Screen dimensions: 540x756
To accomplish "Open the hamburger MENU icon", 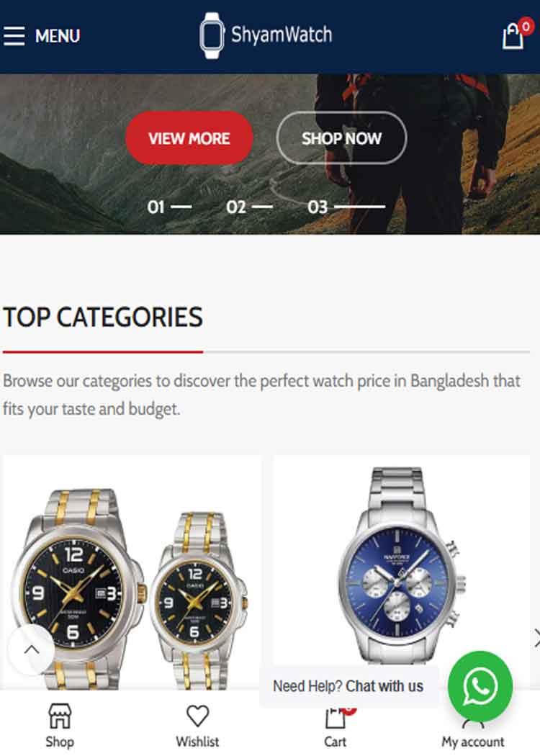I will coord(14,36).
